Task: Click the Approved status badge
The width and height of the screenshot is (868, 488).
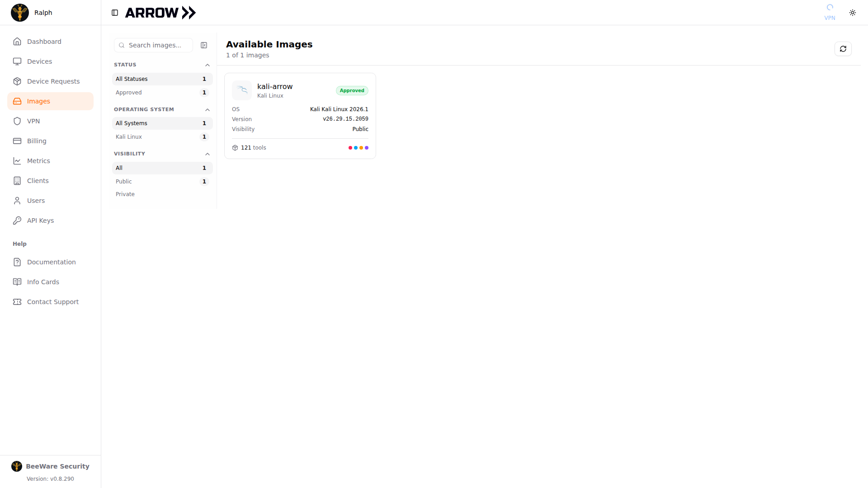Action: click(352, 90)
